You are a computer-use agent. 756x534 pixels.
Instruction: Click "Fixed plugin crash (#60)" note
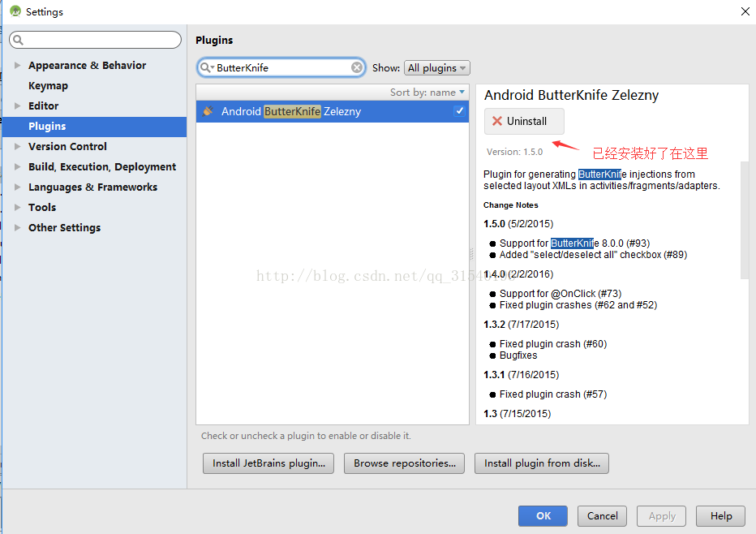[x=553, y=344]
